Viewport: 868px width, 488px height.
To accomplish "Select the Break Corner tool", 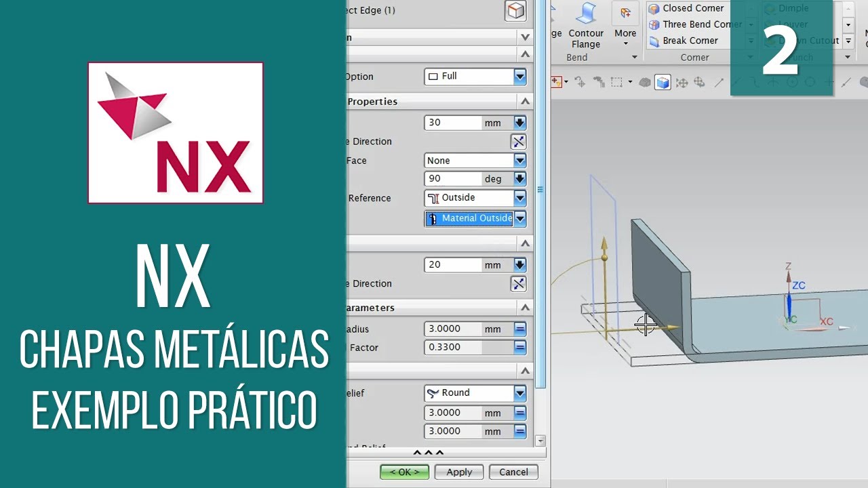I will [x=683, y=41].
